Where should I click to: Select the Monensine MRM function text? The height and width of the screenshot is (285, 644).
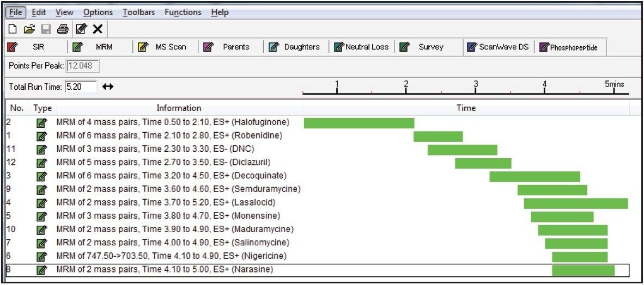(x=168, y=216)
